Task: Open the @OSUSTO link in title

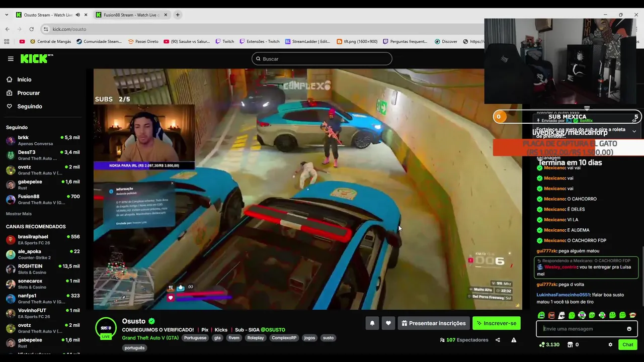Action: (273, 330)
